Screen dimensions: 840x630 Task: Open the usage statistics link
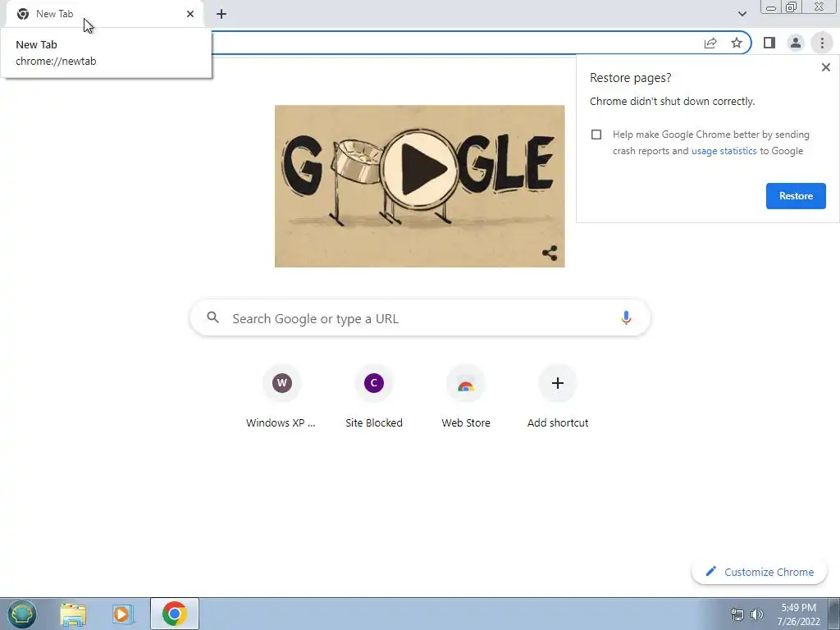point(724,151)
